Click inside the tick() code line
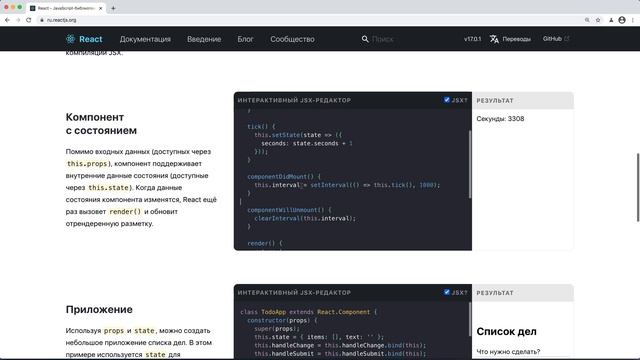 point(261,127)
